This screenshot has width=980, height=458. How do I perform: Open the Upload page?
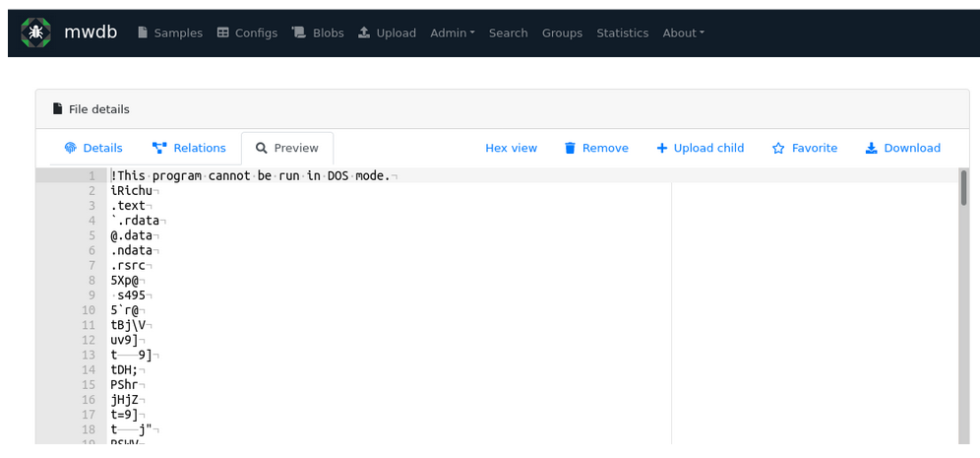click(387, 33)
